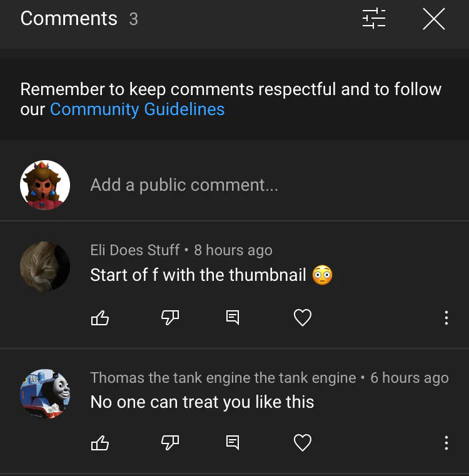Open more options for Thomas's comment
Screen dimensions: 469x476
tap(446, 443)
